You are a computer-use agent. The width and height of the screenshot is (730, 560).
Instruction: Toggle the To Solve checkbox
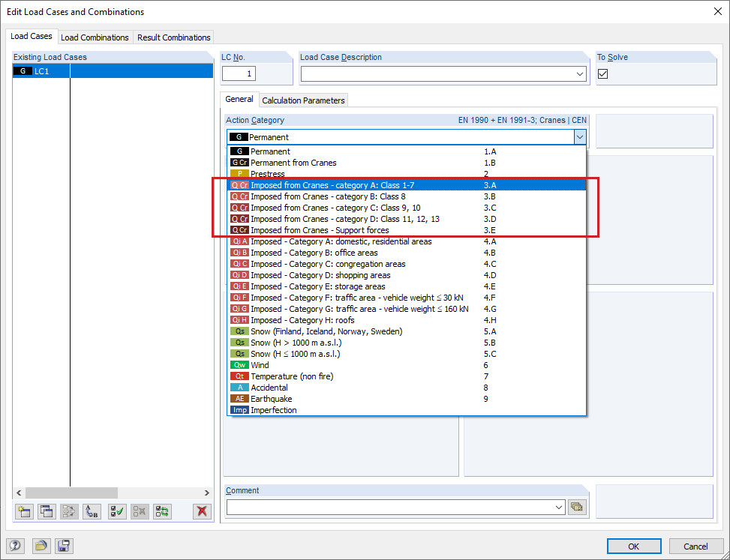(x=603, y=73)
